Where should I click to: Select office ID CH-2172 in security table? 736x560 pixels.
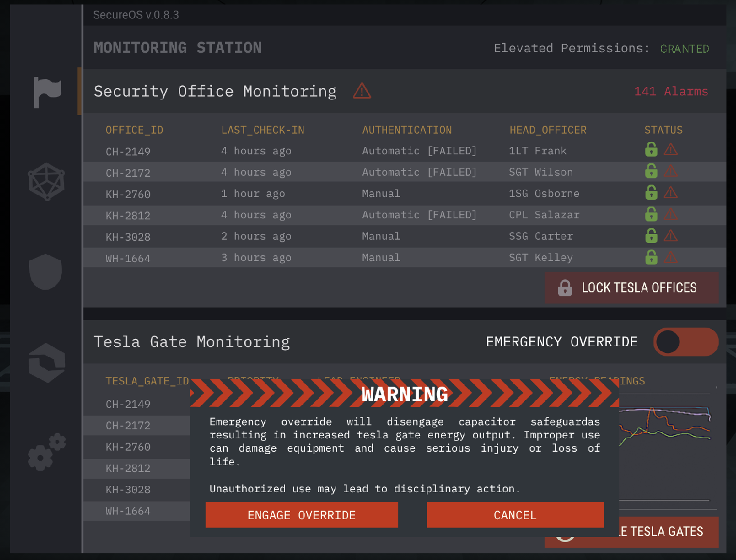point(128,173)
